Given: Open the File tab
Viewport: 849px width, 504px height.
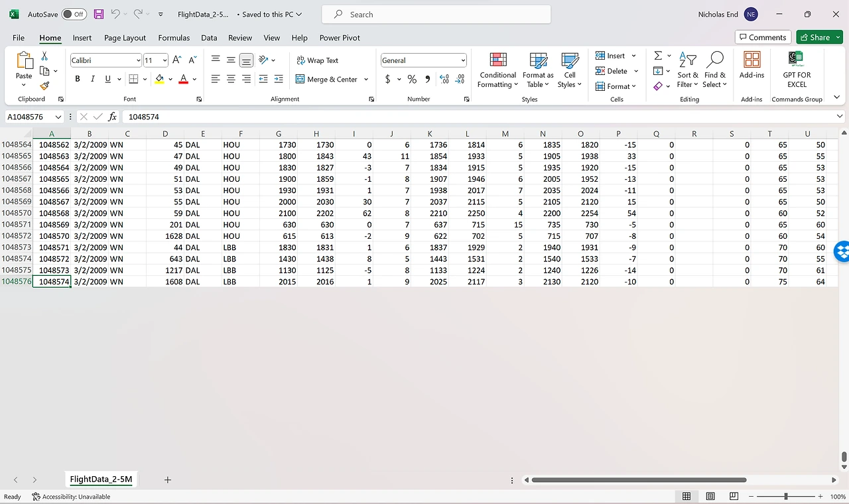Looking at the screenshot, I should click(19, 38).
